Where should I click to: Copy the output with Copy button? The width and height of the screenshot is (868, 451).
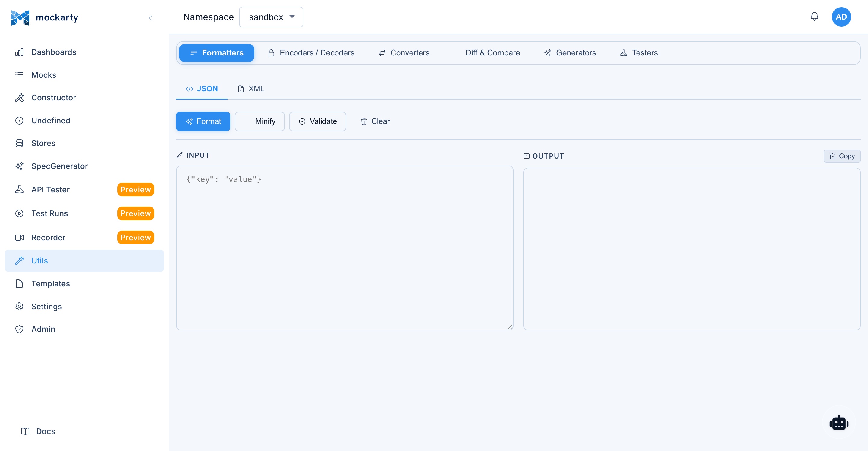842,156
